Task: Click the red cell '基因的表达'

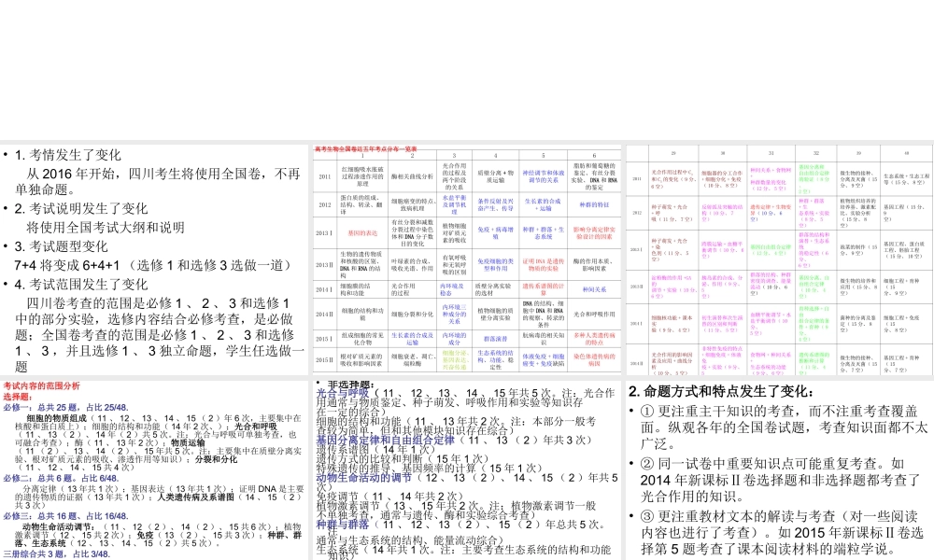Action: (362, 233)
